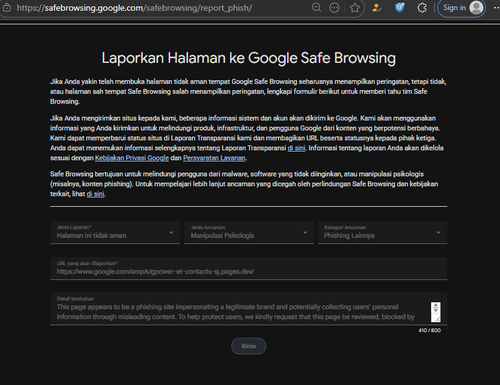Click the URL yang akan dilaporkan field
Image resolution: width=500 pixels, height=385 pixels.
pos(249,268)
